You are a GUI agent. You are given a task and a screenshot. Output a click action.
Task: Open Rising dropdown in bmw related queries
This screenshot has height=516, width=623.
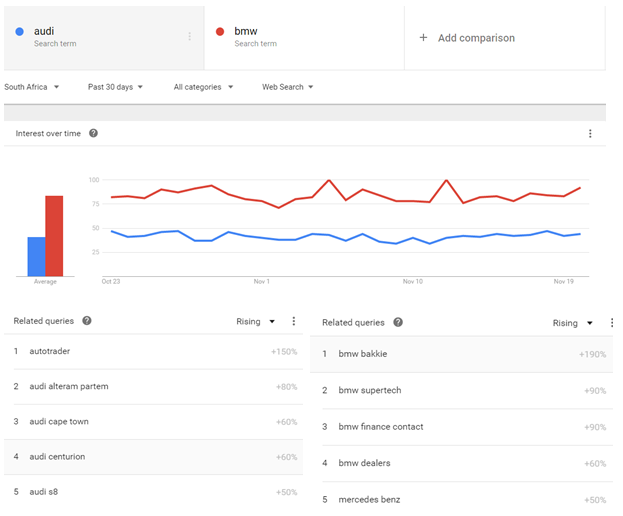point(573,323)
